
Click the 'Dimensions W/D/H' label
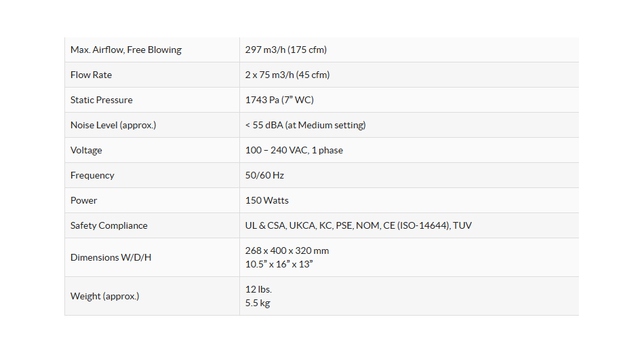click(110, 257)
